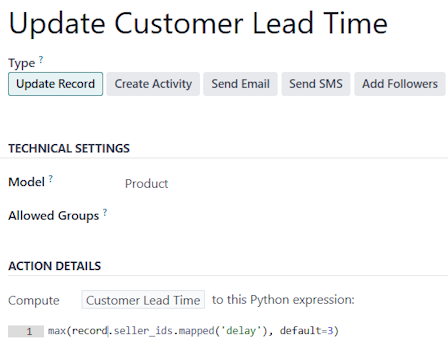Click into the Python expression code editor

[x=246, y=331]
